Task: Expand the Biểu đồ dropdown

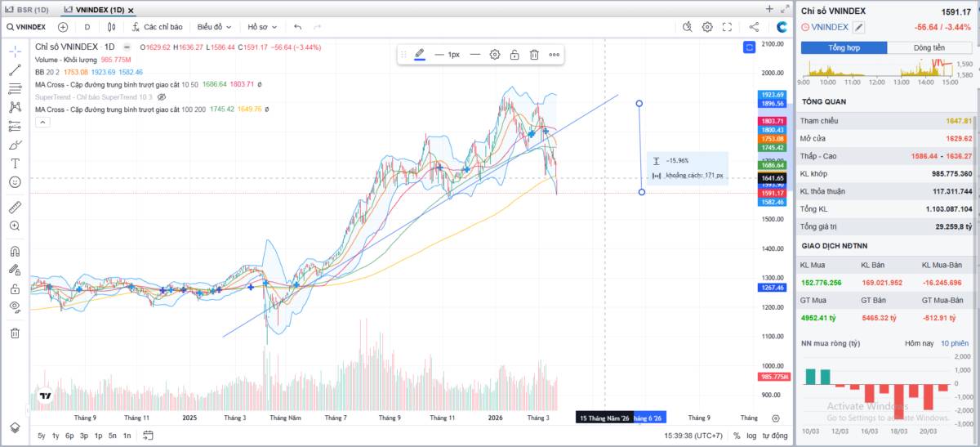Action: tap(214, 27)
